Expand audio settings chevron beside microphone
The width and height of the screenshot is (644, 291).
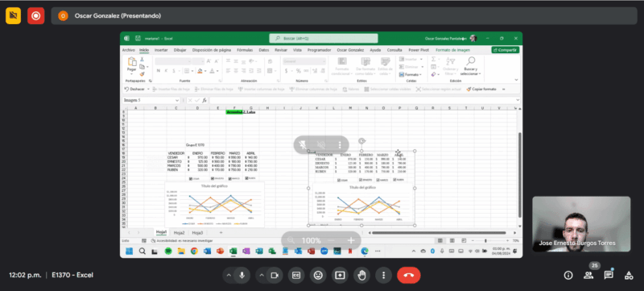pos(229,276)
